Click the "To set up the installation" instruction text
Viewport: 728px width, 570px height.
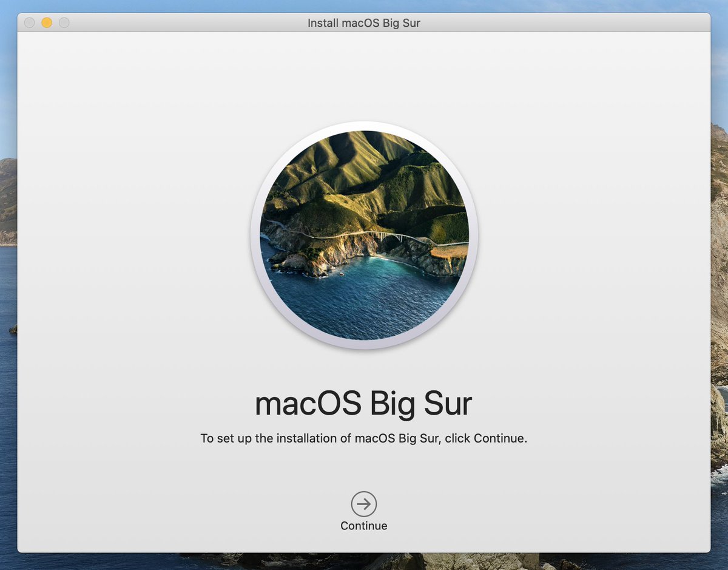click(x=364, y=438)
